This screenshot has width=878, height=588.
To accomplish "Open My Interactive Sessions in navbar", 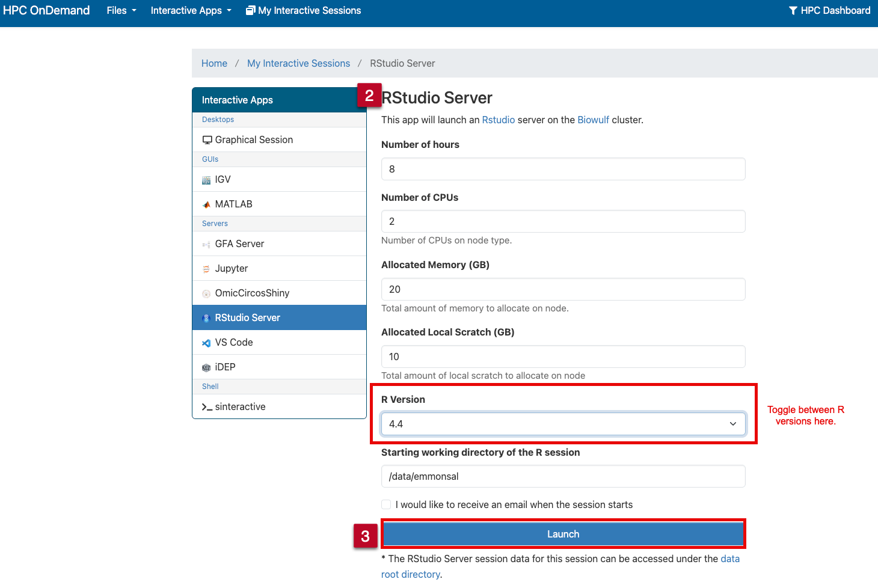I will click(x=303, y=10).
